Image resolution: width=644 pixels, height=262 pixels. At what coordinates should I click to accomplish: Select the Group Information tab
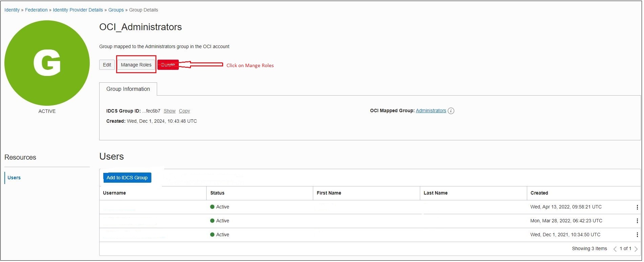pyautogui.click(x=128, y=89)
